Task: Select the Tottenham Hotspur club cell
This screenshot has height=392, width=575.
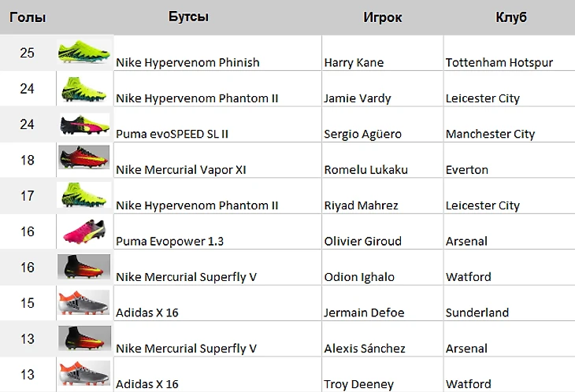Action: (510, 53)
